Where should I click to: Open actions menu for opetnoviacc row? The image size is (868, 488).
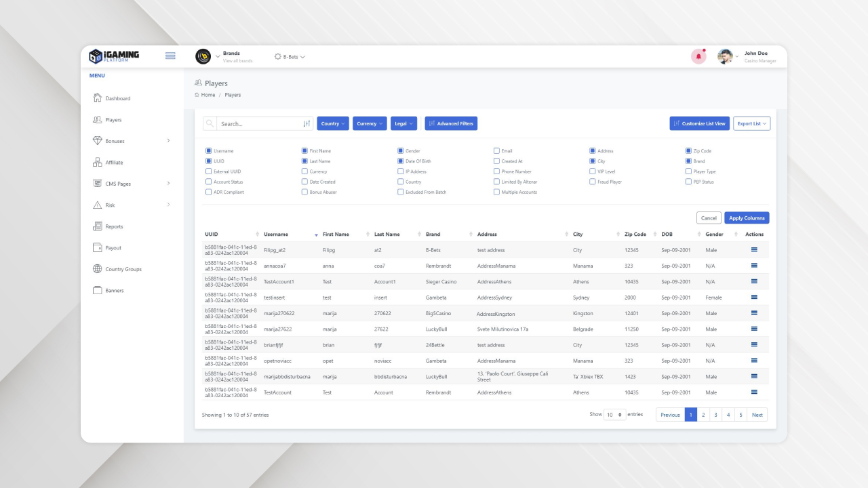[754, 361]
